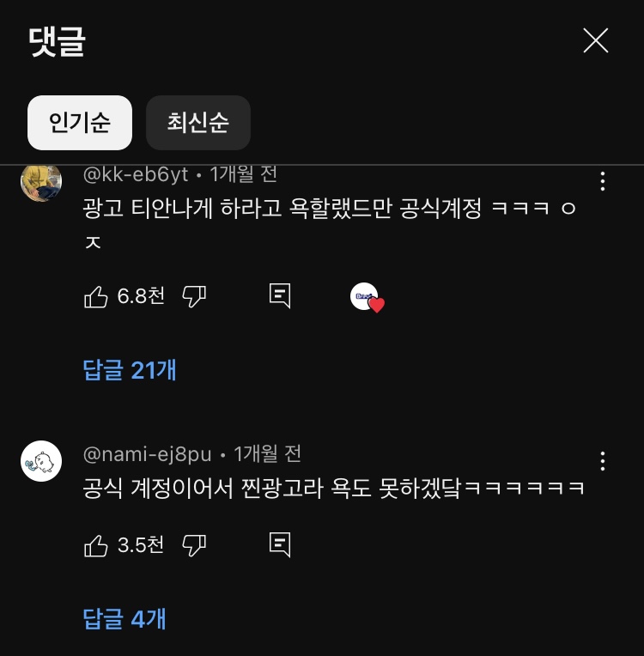Screen dimensions: 644x656
Task: Like the comment by @kk-eb6yt
Action: click(96, 296)
